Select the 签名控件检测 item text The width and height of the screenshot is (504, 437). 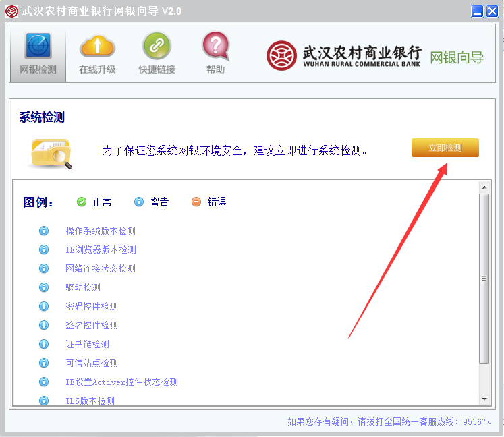(92, 326)
